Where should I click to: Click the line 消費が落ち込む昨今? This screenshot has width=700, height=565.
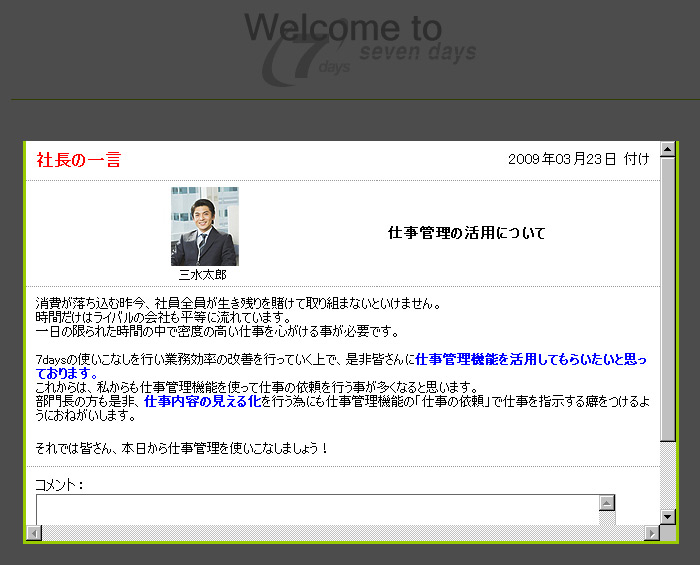239,303
